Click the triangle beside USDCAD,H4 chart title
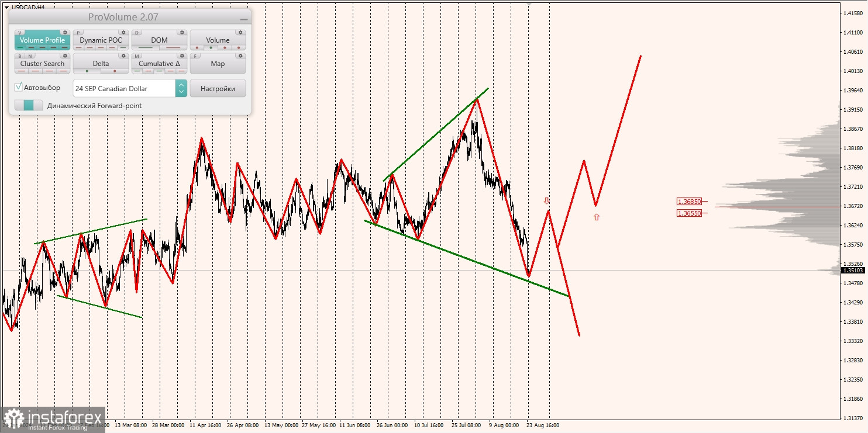 [x=6, y=7]
